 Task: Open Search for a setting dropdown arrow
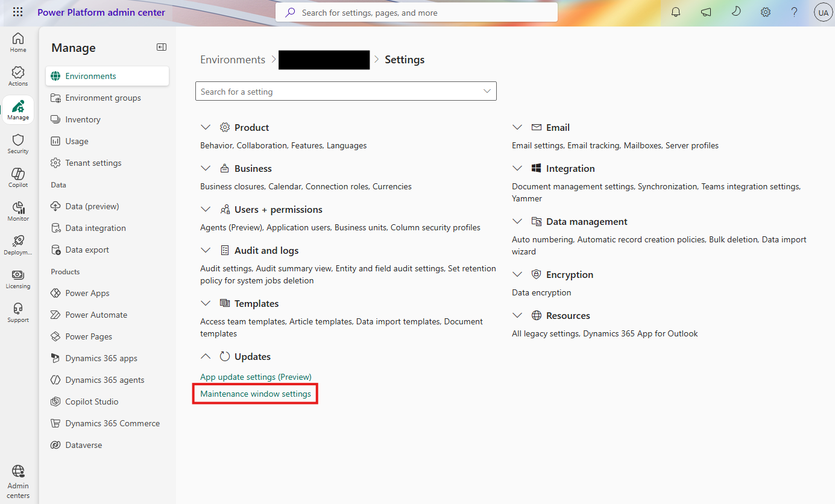tap(487, 91)
